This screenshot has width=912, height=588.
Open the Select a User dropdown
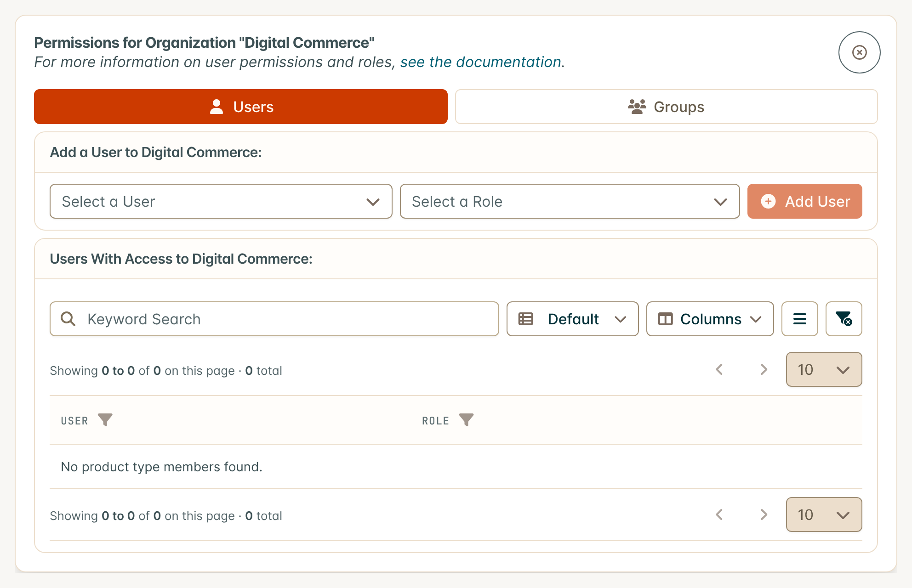(x=221, y=201)
